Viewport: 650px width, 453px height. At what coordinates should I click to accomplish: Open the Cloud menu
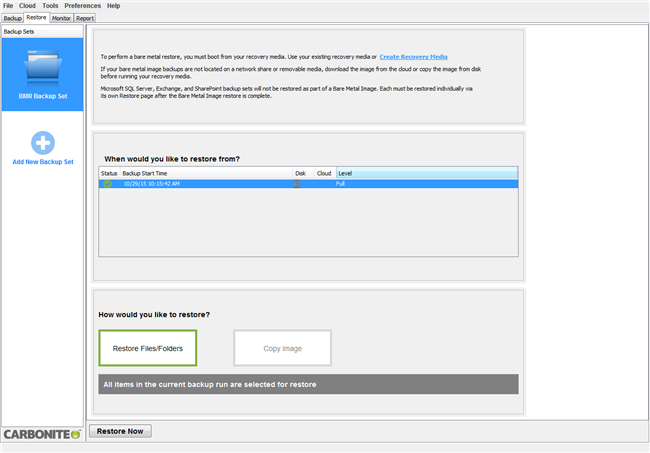[x=28, y=6]
